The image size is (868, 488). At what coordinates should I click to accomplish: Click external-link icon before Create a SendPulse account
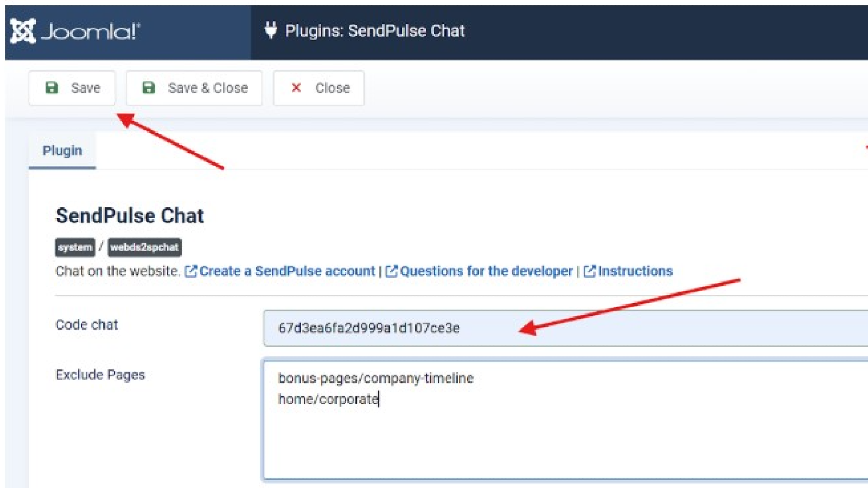coord(191,271)
